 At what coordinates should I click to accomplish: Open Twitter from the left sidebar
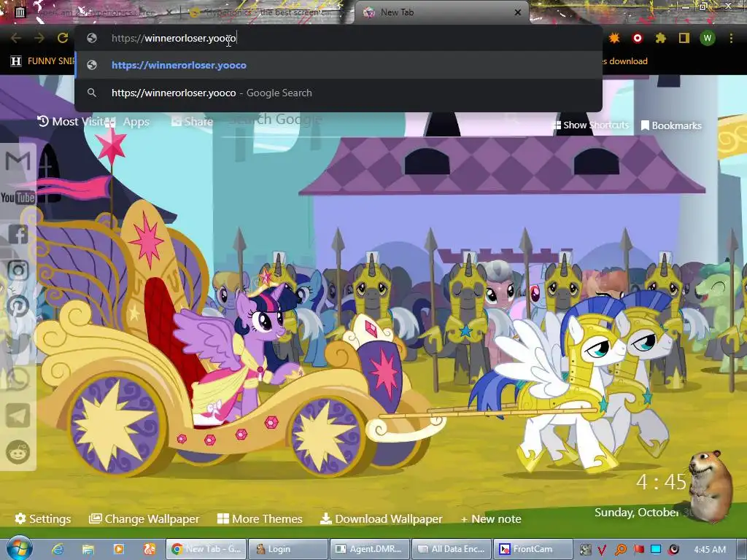click(x=18, y=343)
